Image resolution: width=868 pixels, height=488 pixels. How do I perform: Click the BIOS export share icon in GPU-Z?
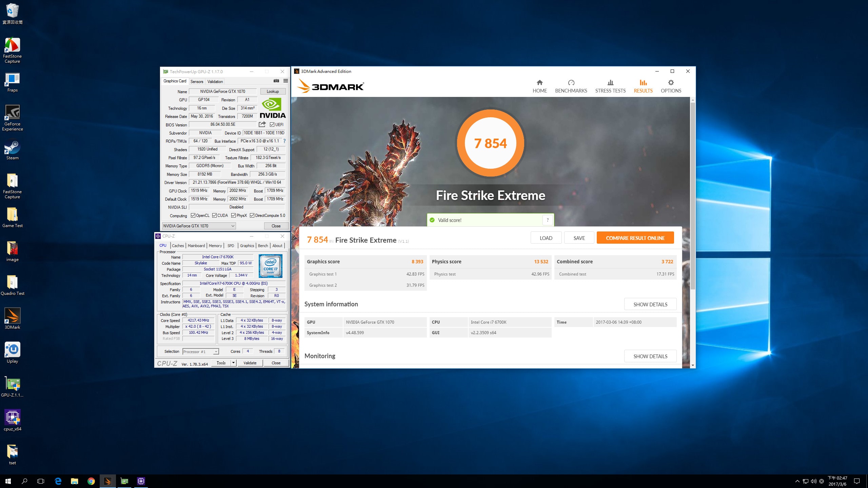pyautogui.click(x=262, y=124)
